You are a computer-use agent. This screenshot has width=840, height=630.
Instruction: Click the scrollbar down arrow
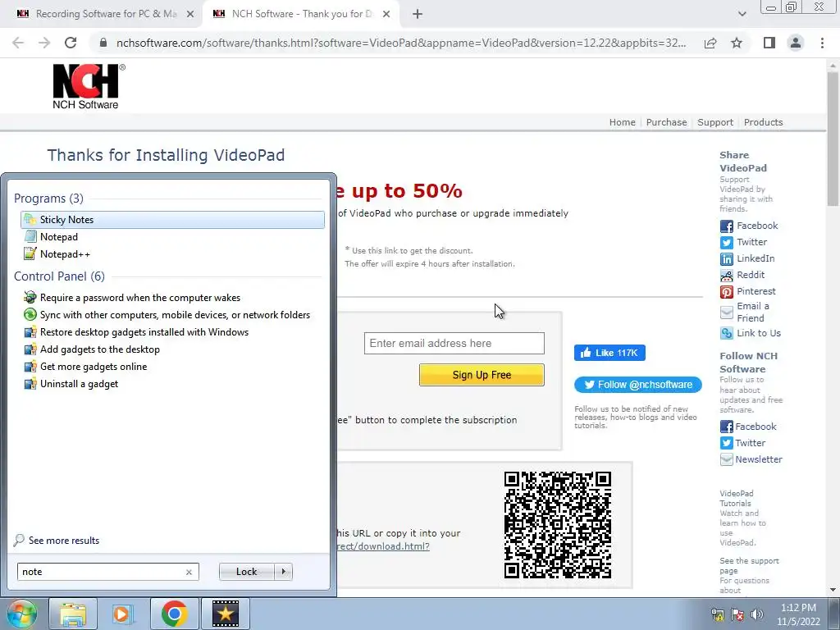[x=833, y=590]
